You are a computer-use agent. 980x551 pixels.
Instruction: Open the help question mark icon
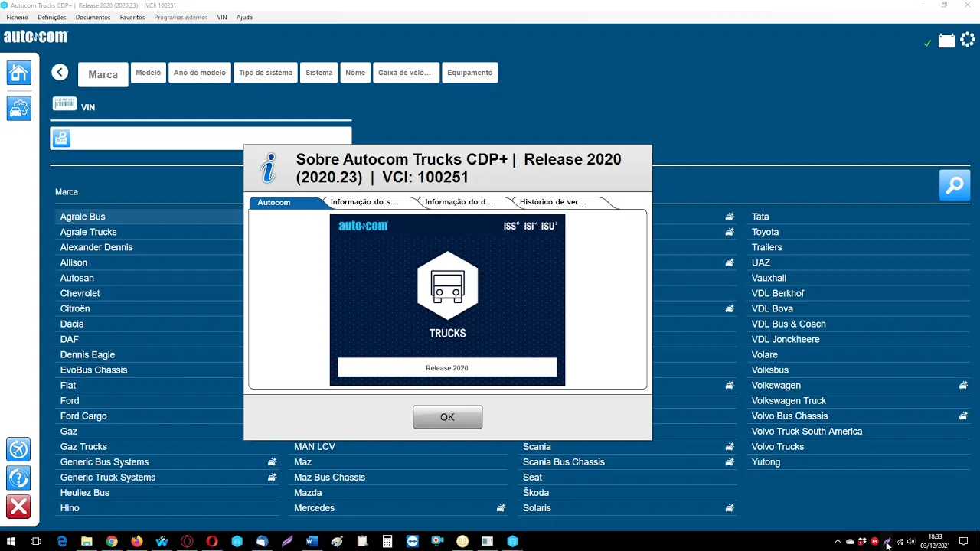[19, 478]
